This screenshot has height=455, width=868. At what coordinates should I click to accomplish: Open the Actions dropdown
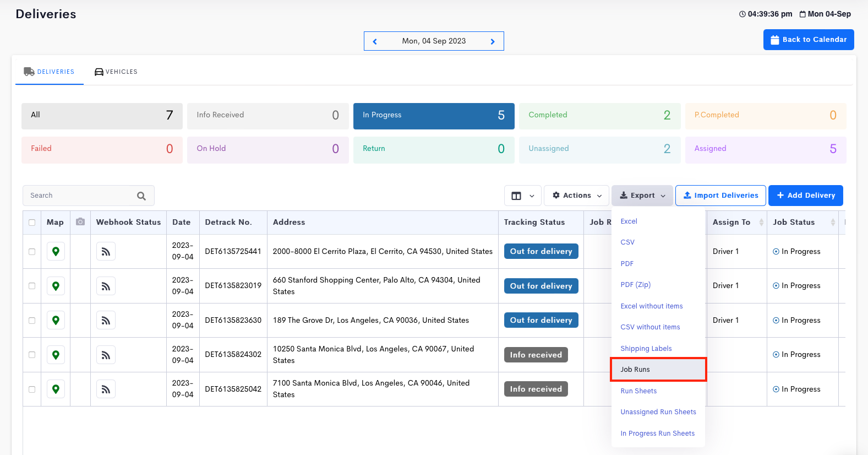(576, 196)
